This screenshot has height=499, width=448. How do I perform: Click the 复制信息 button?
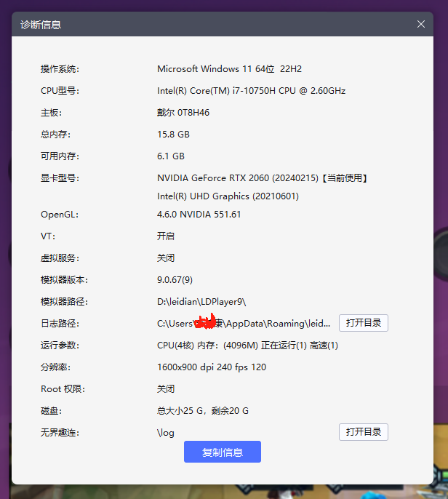coord(222,452)
